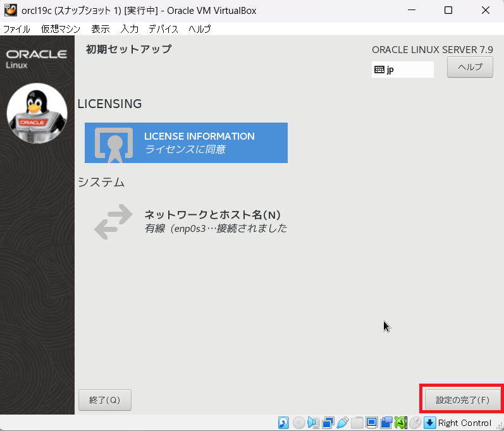This screenshot has width=504, height=431.
Task: Click the mouse integration status icon
Action: [415, 423]
